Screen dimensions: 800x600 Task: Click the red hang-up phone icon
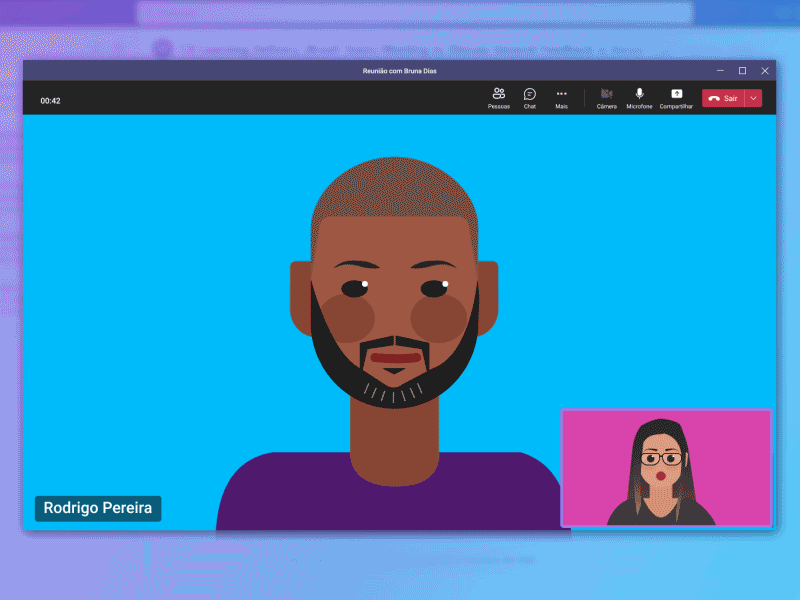coord(714,97)
